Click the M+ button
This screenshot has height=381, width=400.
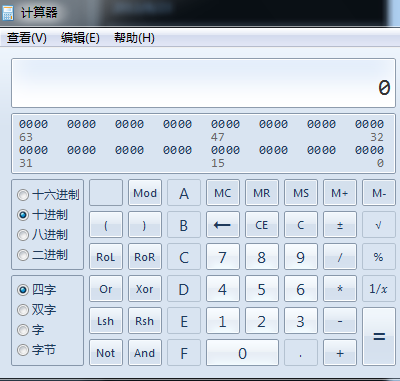[x=340, y=193]
